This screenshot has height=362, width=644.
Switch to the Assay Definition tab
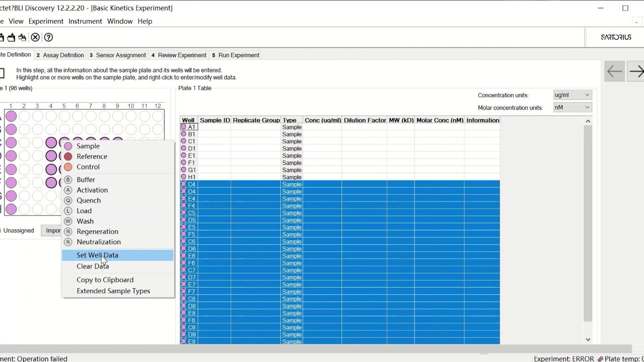[x=60, y=55]
